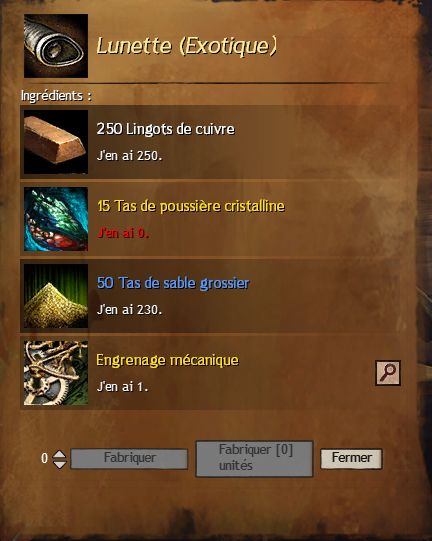Image resolution: width=432 pixels, height=541 pixels.
Task: Click the Engrenage mécanique gear icon
Action: point(56,373)
